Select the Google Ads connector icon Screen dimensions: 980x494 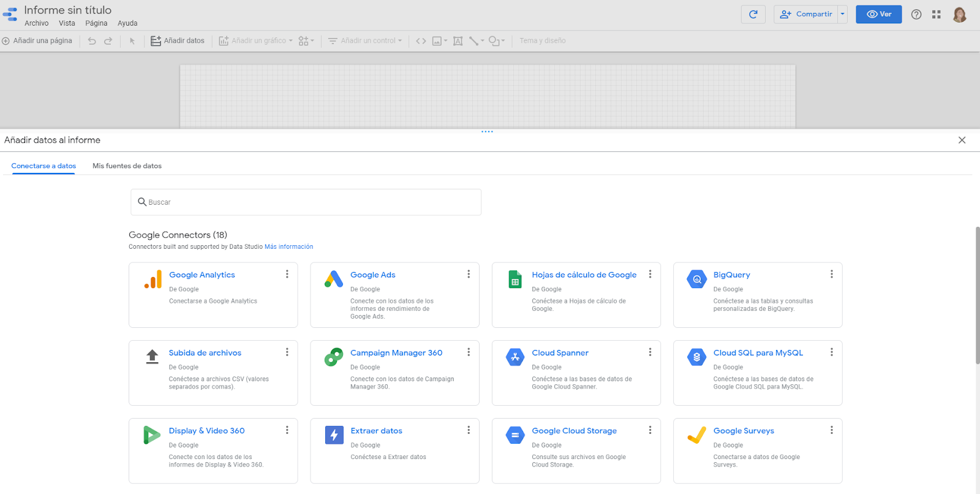pos(334,279)
